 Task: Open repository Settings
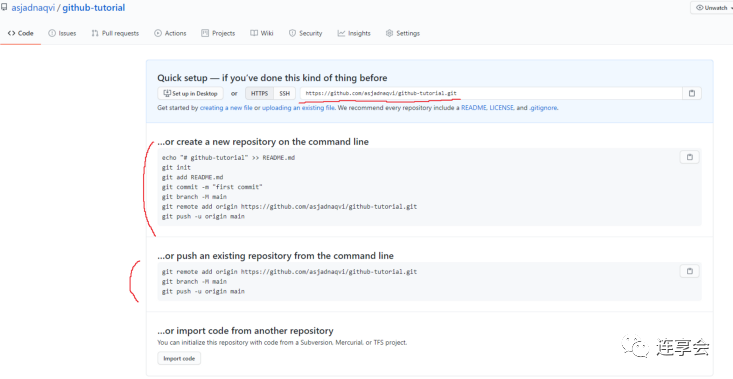[x=402, y=33]
